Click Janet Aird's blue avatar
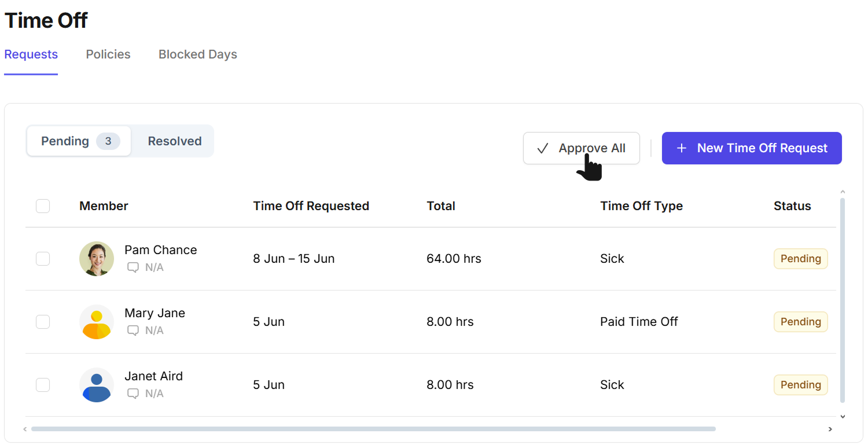 click(97, 385)
